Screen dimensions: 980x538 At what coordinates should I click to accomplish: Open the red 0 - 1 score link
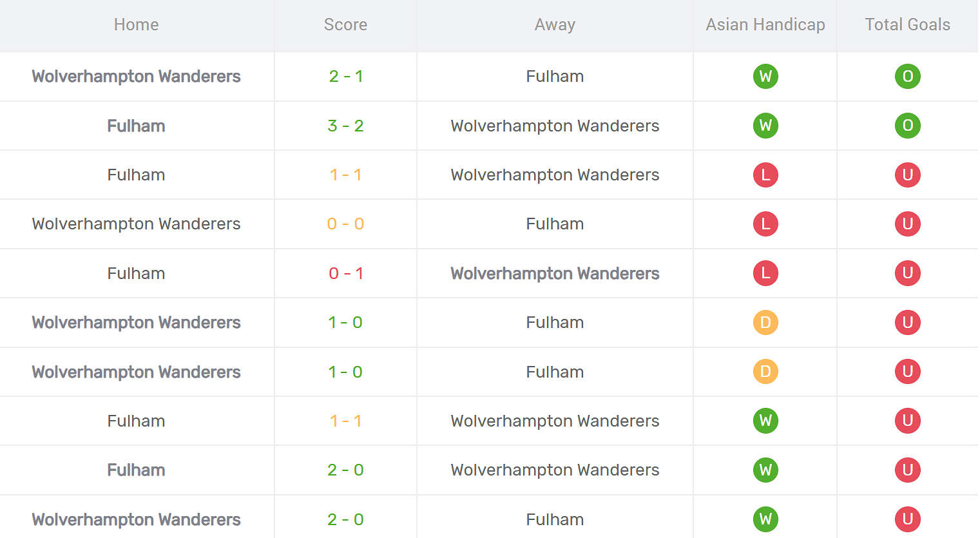click(345, 273)
